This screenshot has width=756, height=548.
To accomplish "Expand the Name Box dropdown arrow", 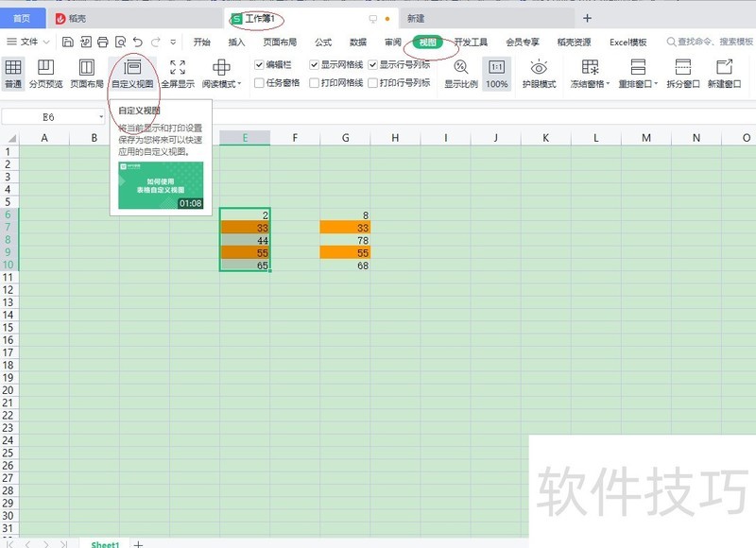I will click(101, 116).
